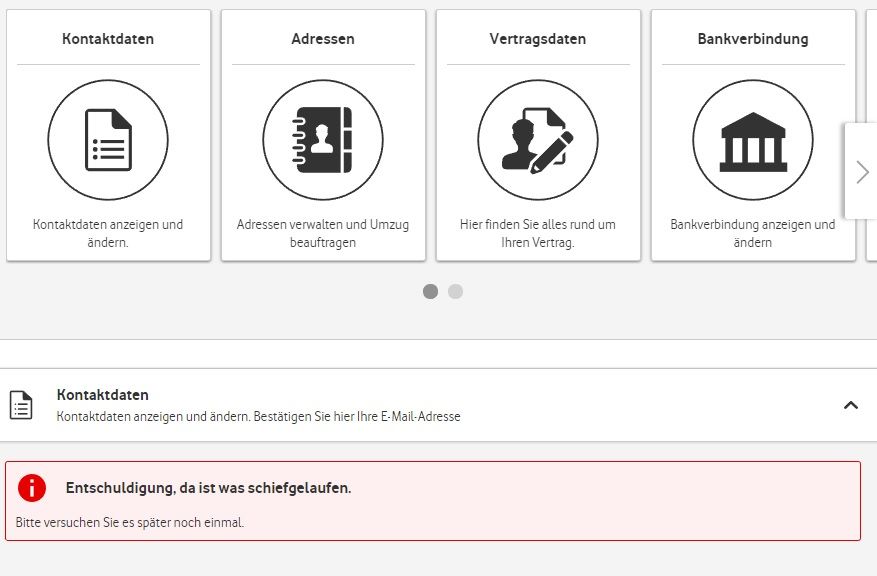The height and width of the screenshot is (576, 877).
Task: Click the Bankverbindung card title
Action: [x=753, y=38]
